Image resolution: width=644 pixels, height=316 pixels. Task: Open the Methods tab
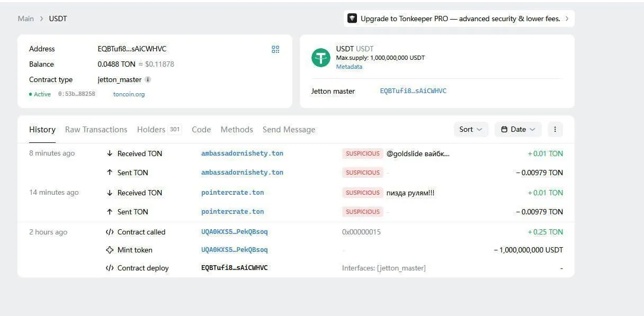pos(237,130)
